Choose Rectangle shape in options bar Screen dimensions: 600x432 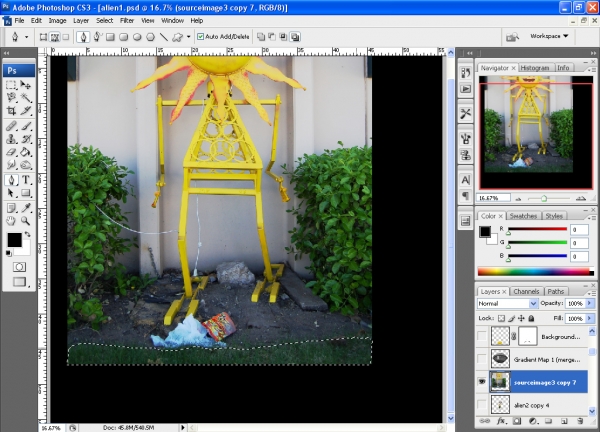(x=111, y=37)
